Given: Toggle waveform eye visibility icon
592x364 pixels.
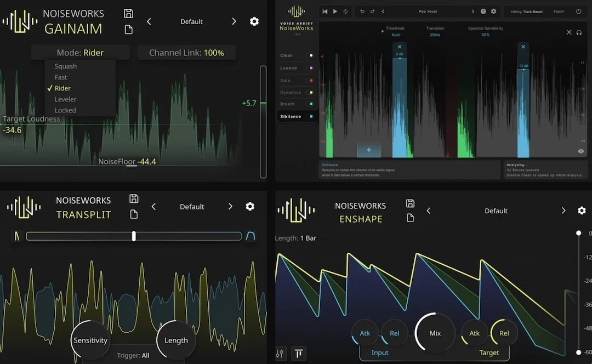Looking at the screenshot, I should [580, 151].
